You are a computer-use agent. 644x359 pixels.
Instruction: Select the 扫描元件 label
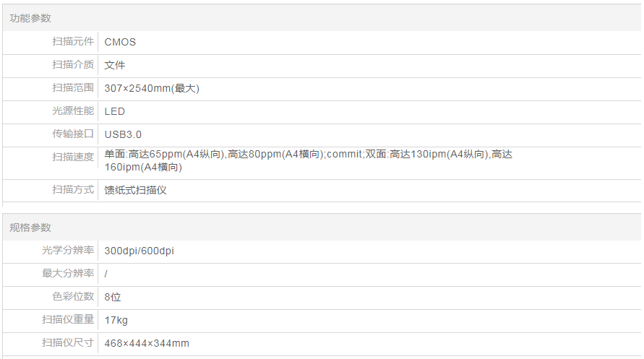73,41
